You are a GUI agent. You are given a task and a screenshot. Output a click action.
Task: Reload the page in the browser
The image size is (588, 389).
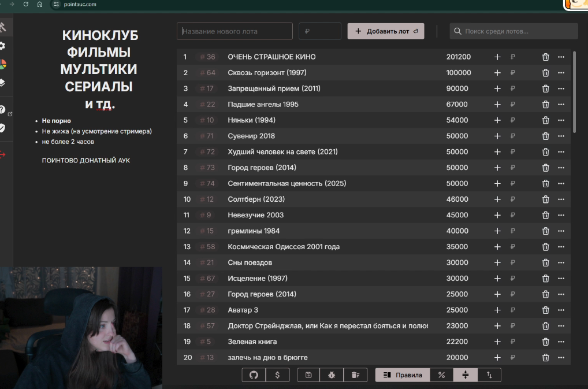(26, 4)
